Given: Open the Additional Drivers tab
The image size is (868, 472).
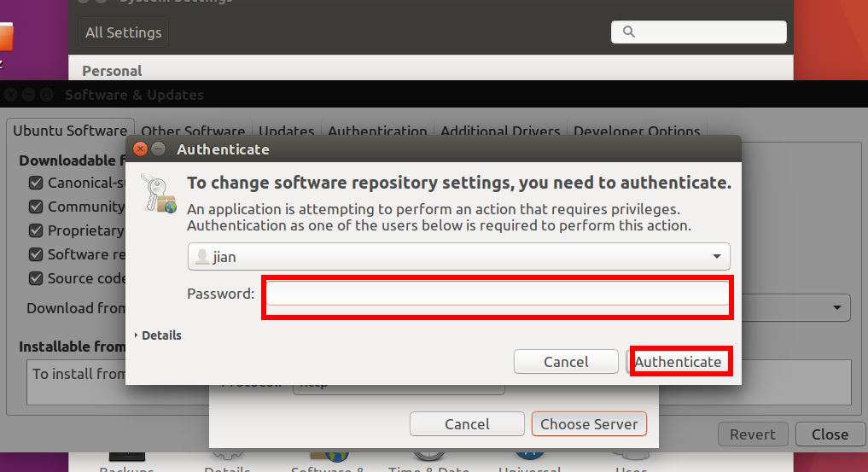Looking at the screenshot, I should [x=500, y=131].
